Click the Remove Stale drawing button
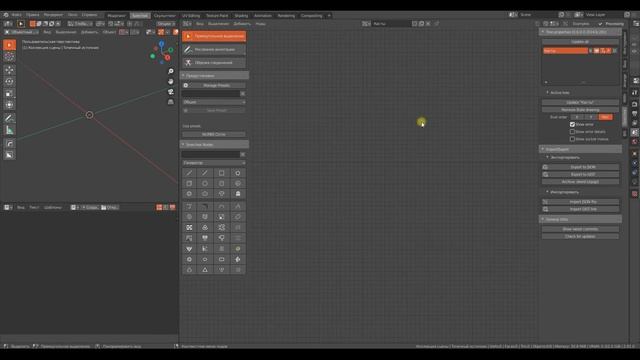Screen dimensions: 640x360 pos(580,110)
